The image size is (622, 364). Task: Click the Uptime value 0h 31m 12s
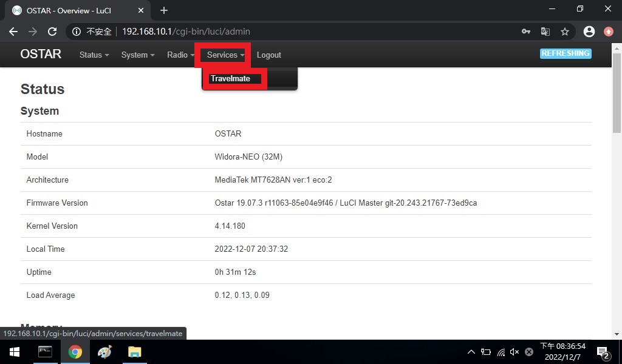click(x=235, y=272)
